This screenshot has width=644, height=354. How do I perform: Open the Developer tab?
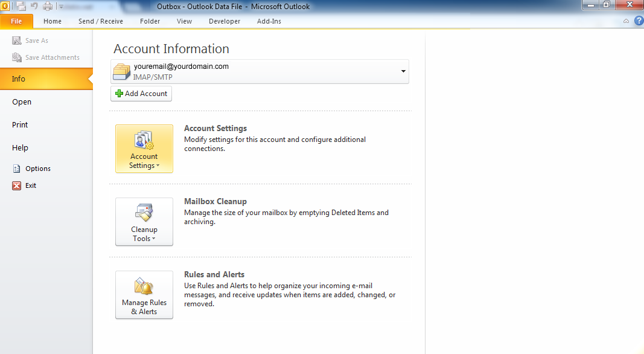[x=225, y=21]
